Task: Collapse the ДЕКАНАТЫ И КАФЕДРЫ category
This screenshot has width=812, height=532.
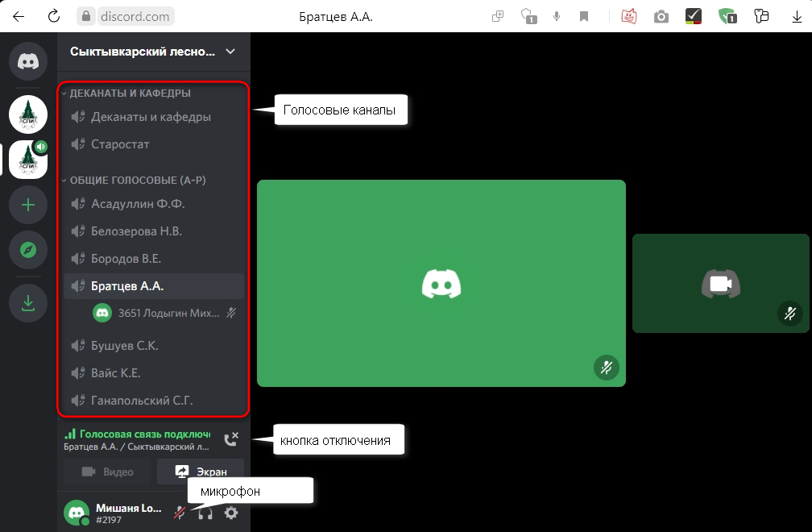Action: pyautogui.click(x=130, y=94)
